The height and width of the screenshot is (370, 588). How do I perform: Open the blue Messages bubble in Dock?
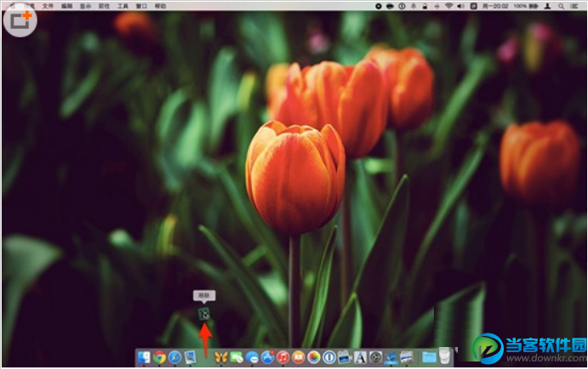(x=252, y=357)
